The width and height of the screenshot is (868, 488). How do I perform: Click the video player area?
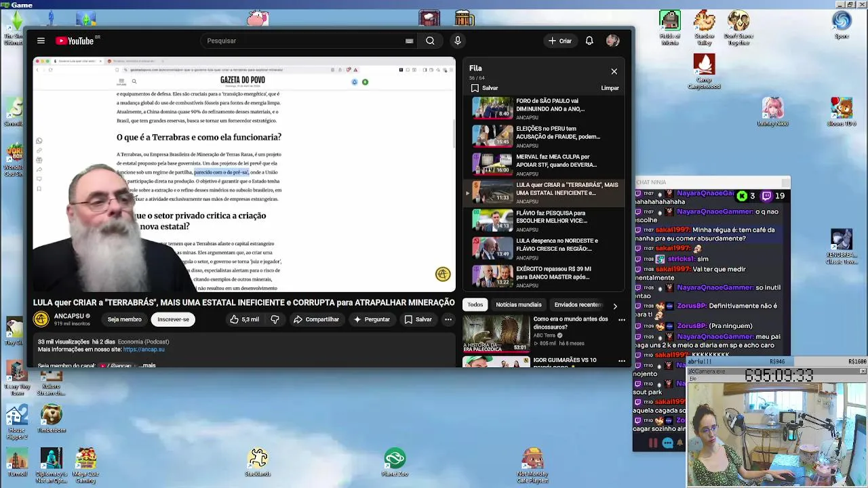[244, 174]
